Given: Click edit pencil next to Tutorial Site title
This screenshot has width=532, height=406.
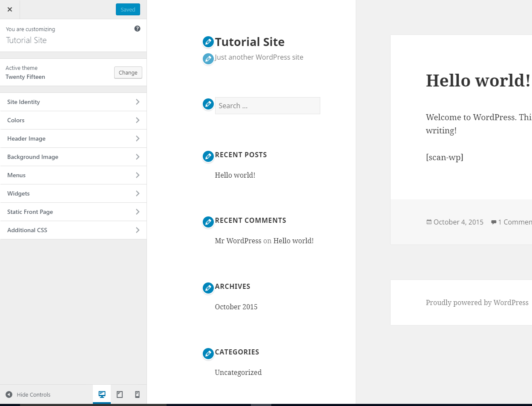Looking at the screenshot, I should (208, 42).
